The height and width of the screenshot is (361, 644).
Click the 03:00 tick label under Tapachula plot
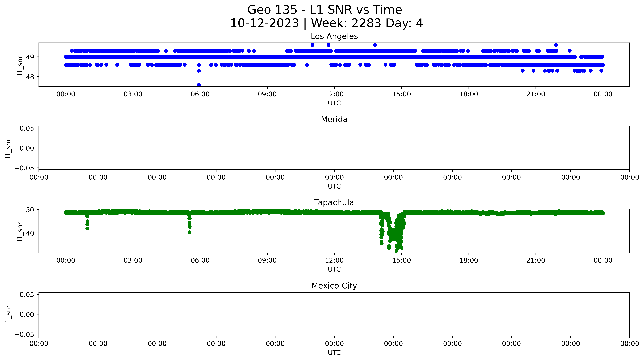(133, 261)
